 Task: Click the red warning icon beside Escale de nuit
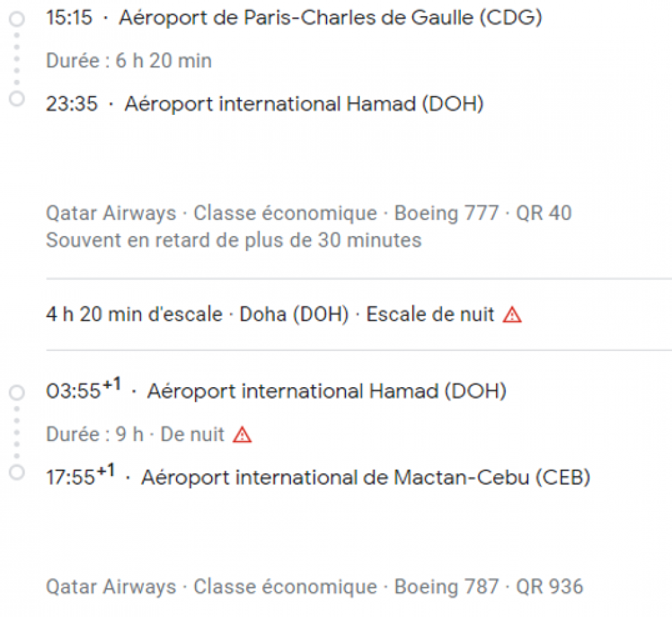tap(512, 315)
